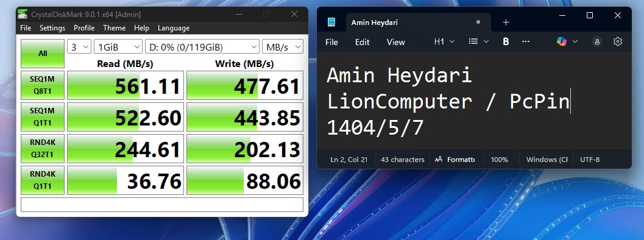Image resolution: width=644 pixels, height=240 pixels.
Task: Open Notepad settings gear icon
Action: coord(618,41)
